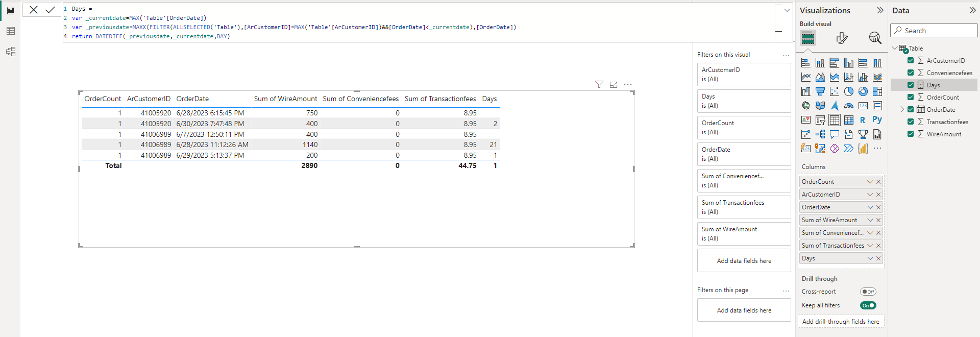Uncheck the ArCustomerID field checkbox
Image resolution: width=980 pixels, height=337 pixels.
[x=911, y=60]
